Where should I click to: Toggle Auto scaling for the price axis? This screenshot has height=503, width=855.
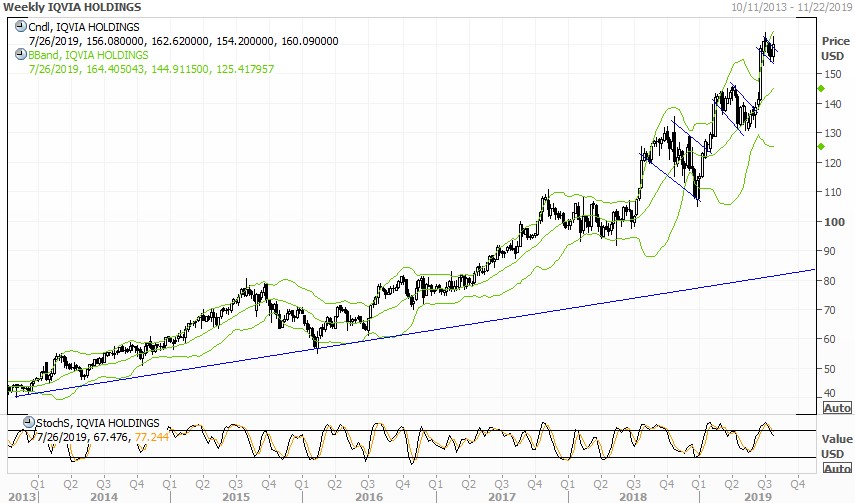(x=836, y=408)
